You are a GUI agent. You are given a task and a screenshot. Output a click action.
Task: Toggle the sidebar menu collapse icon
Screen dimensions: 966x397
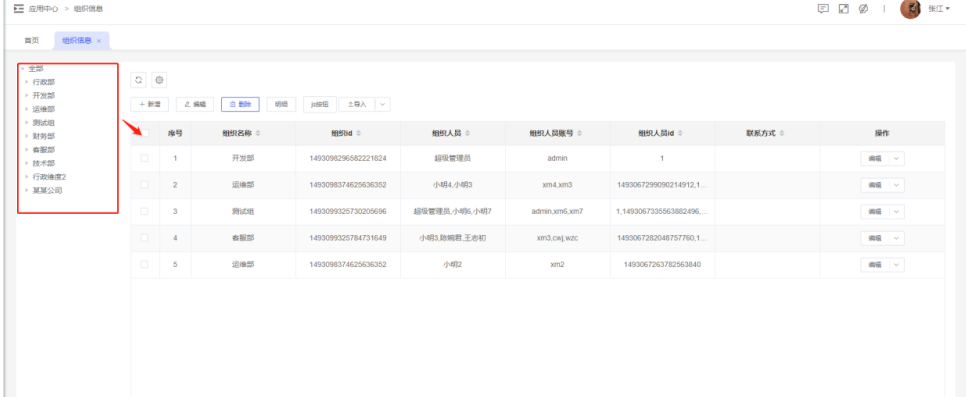pos(18,9)
